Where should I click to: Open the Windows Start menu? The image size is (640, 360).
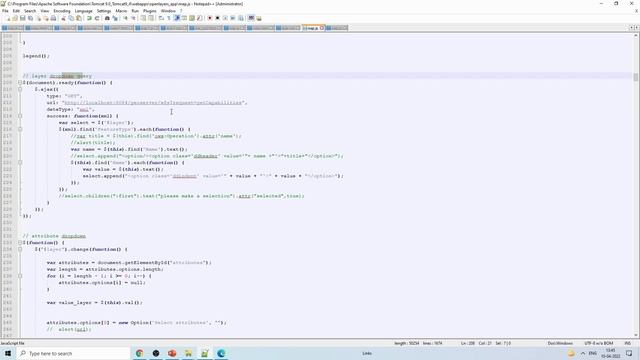point(8,353)
